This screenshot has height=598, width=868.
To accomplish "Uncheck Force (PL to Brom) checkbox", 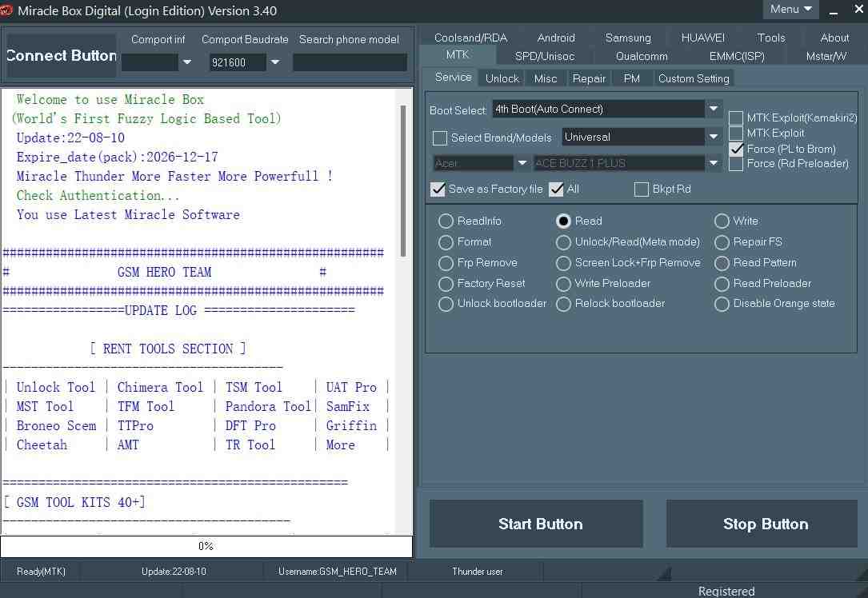I will tap(736, 149).
